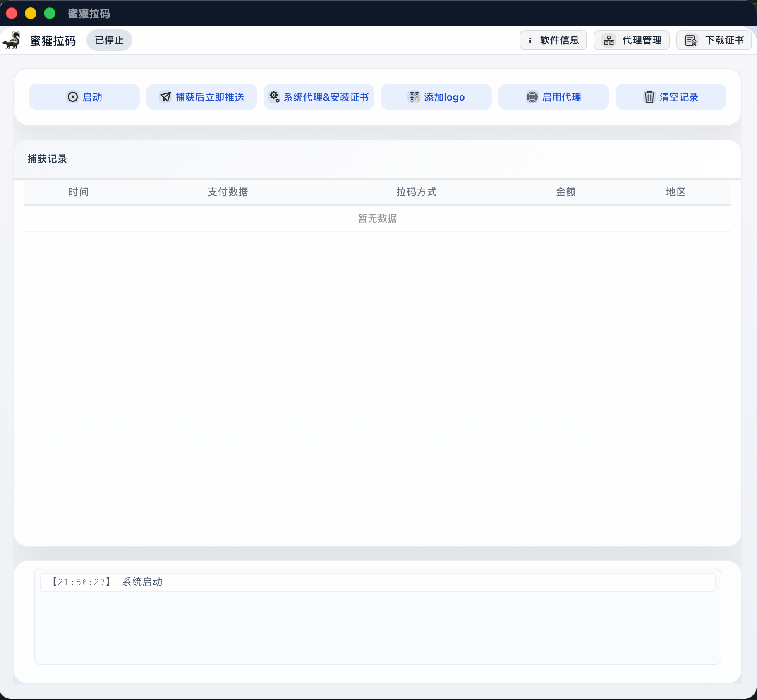Select the 系统启动 log entry
The image size is (757, 700).
coord(142,582)
